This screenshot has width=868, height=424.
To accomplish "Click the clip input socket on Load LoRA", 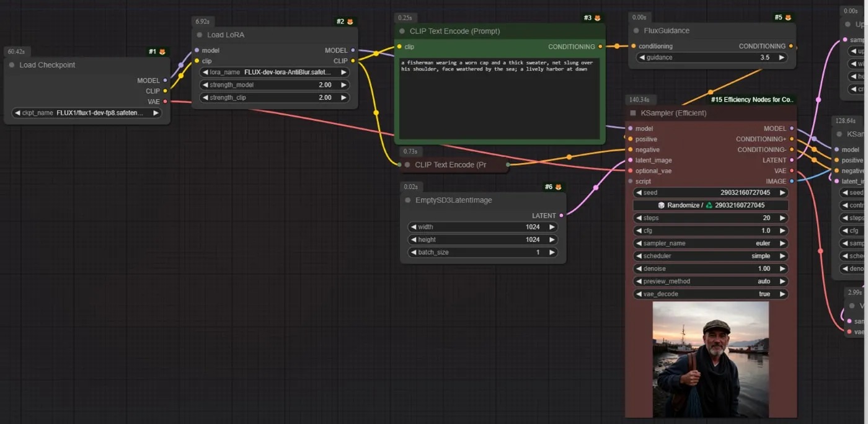I will pos(197,61).
